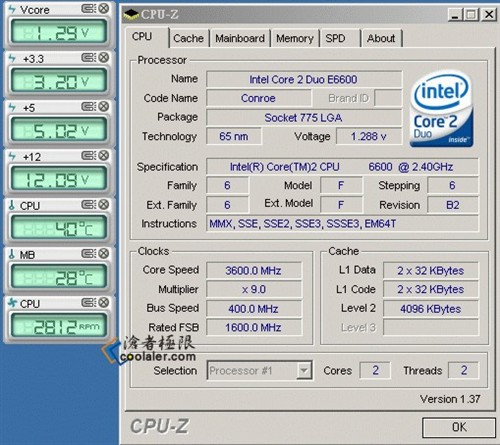
Task: Click Level 2 cache '4096 KBytes'
Action: [430, 309]
